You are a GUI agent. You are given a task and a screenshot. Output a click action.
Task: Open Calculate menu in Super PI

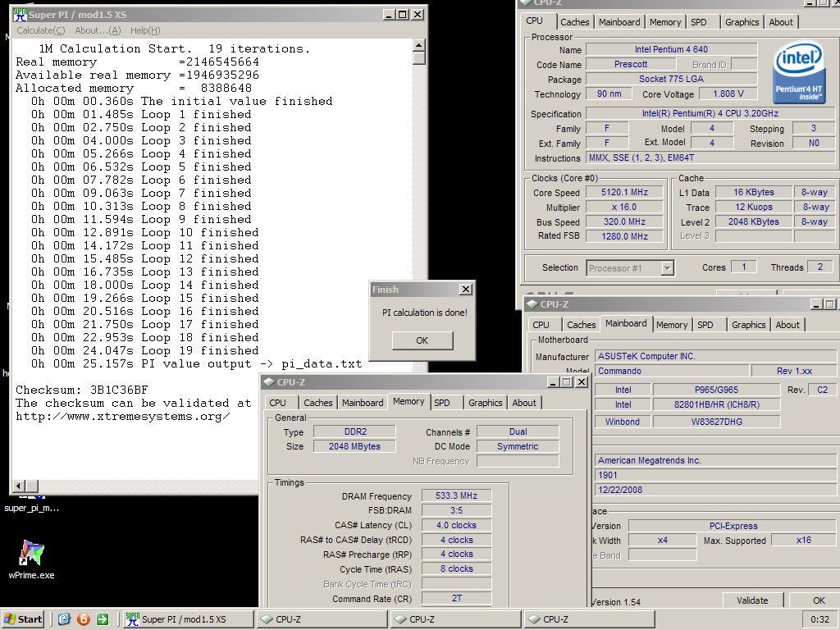pos(41,30)
